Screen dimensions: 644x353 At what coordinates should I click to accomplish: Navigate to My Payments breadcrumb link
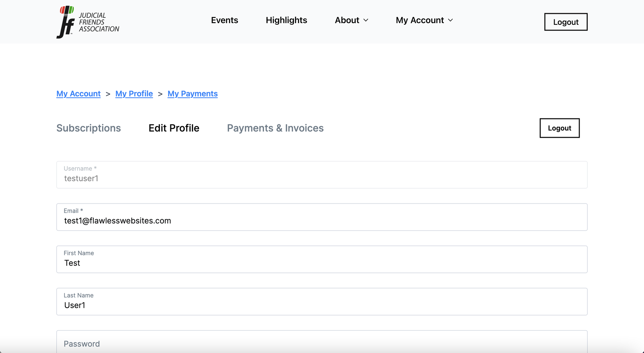193,94
